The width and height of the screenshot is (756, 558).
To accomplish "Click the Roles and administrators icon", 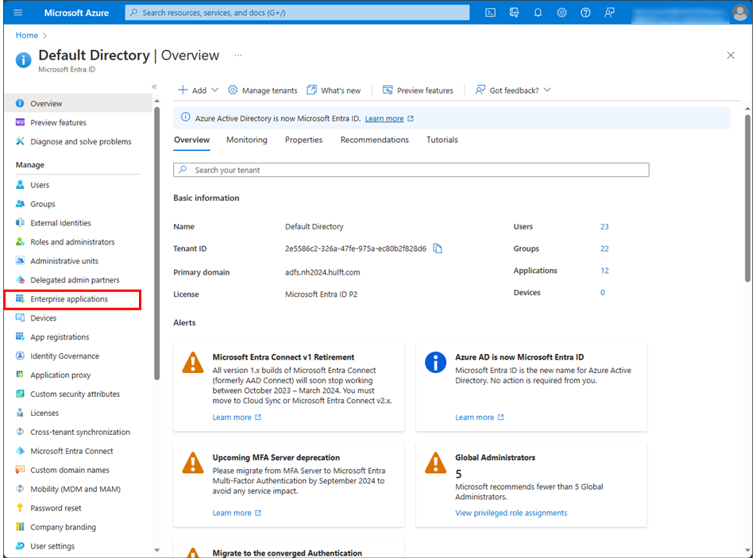I will pyautogui.click(x=20, y=241).
